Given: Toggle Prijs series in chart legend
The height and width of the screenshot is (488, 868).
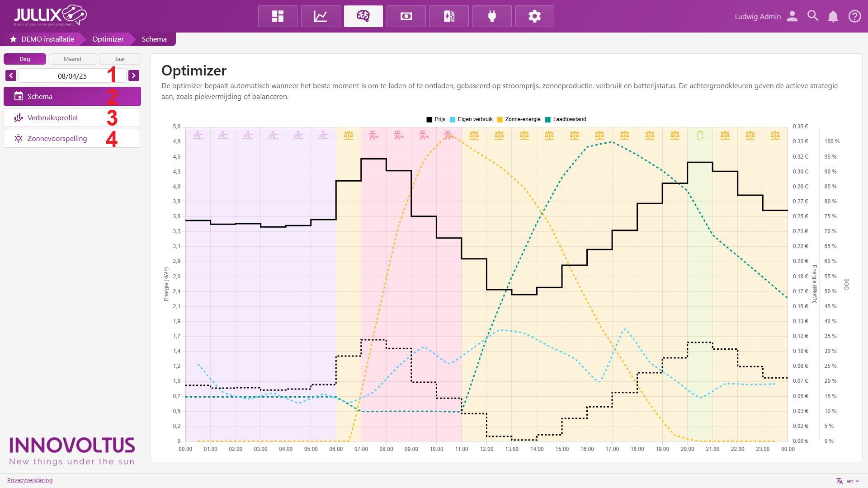Looking at the screenshot, I should point(436,119).
